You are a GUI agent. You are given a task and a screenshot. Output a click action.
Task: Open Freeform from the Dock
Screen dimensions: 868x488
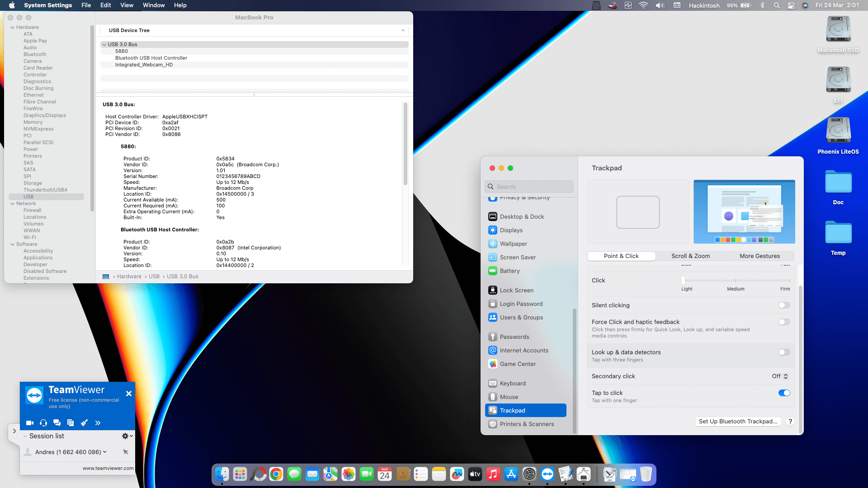click(x=457, y=474)
